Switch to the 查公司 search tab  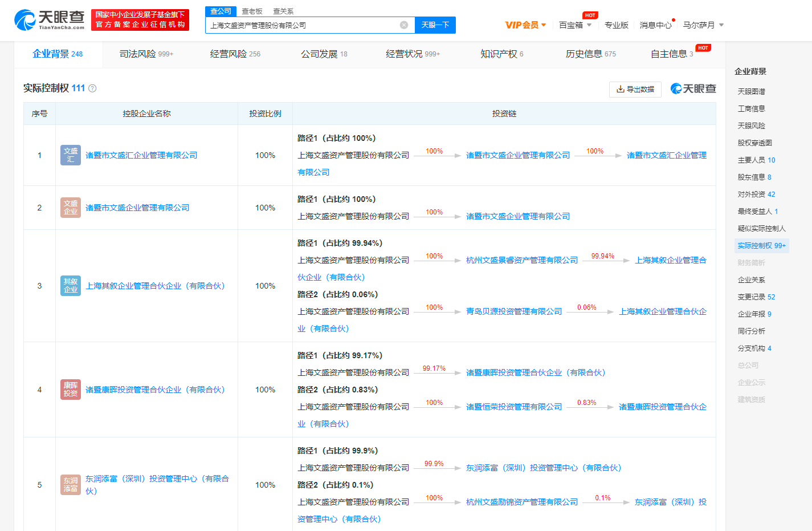[221, 11]
